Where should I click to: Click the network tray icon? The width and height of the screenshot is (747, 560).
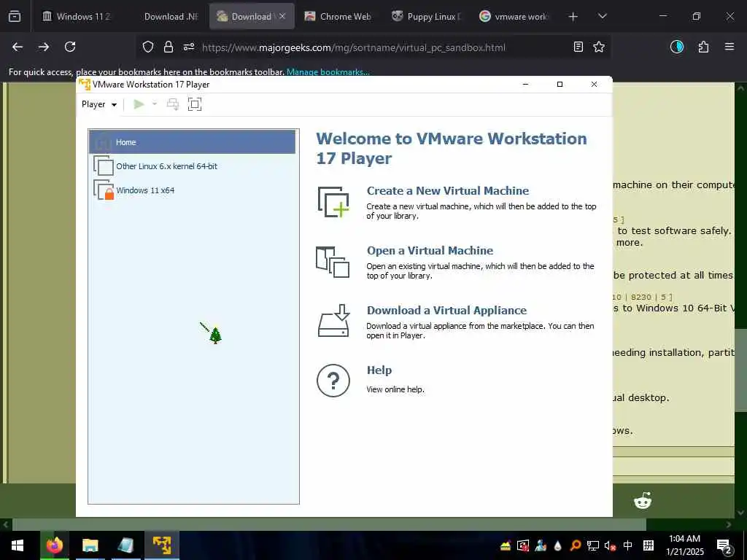point(592,545)
